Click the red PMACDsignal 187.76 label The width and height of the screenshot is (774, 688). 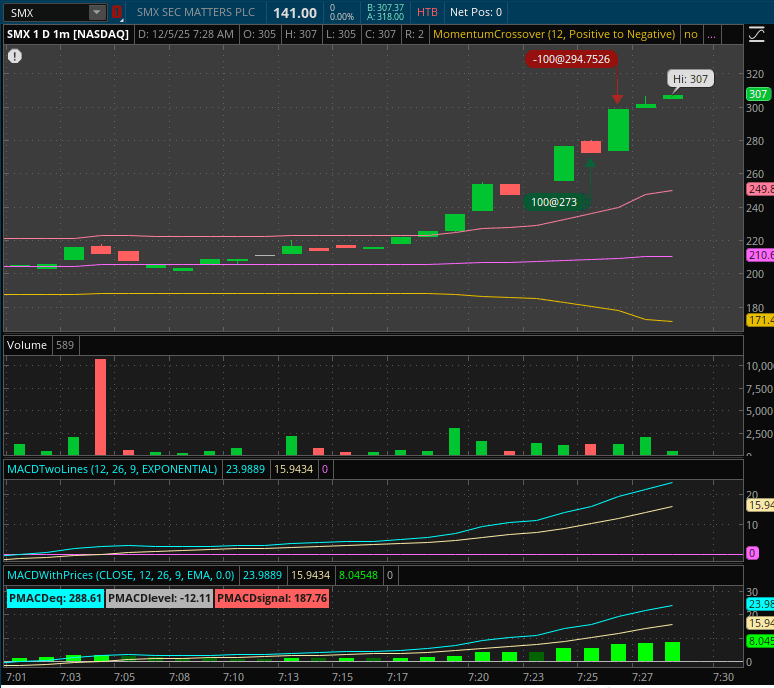click(273, 598)
